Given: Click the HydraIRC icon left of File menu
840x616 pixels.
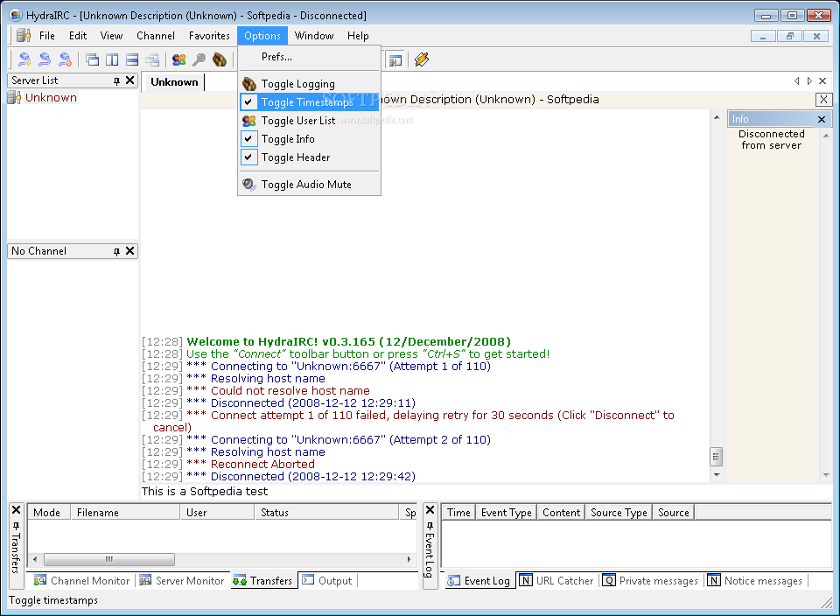Looking at the screenshot, I should point(23,35).
